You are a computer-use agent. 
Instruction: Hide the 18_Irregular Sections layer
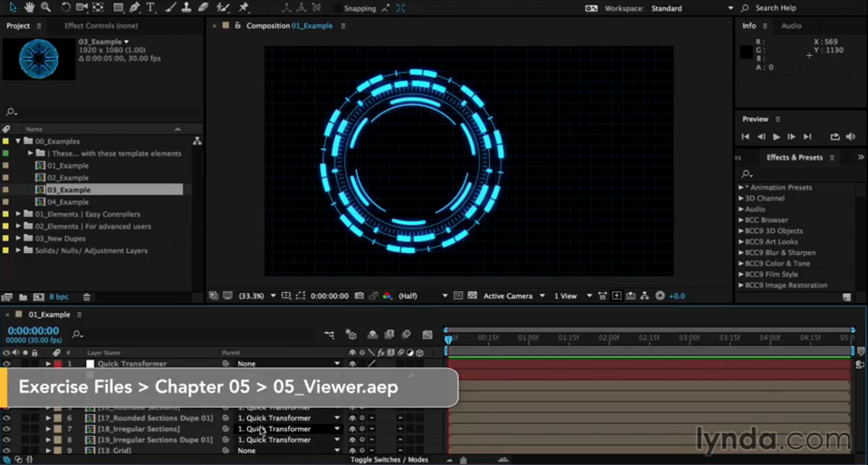point(6,429)
